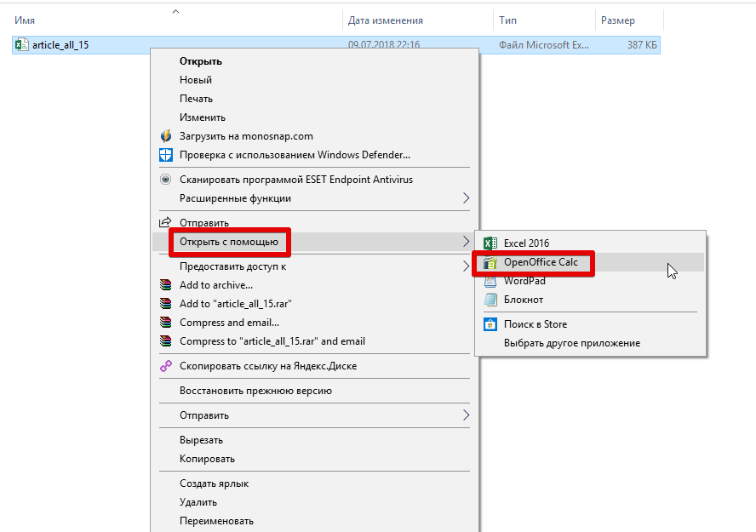This screenshot has width=756, height=532.
Task: Click the Excel 2016 app icon
Action: pos(490,243)
